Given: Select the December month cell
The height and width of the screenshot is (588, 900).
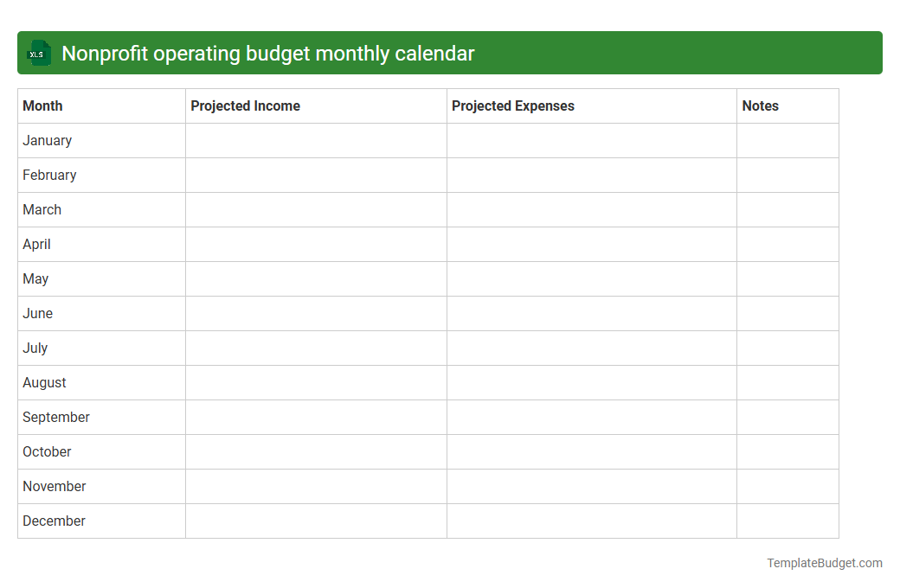Looking at the screenshot, I should [x=54, y=521].
